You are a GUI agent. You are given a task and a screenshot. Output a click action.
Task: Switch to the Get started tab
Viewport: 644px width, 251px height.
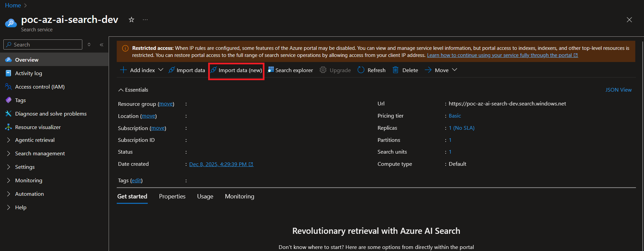pyautogui.click(x=132, y=196)
